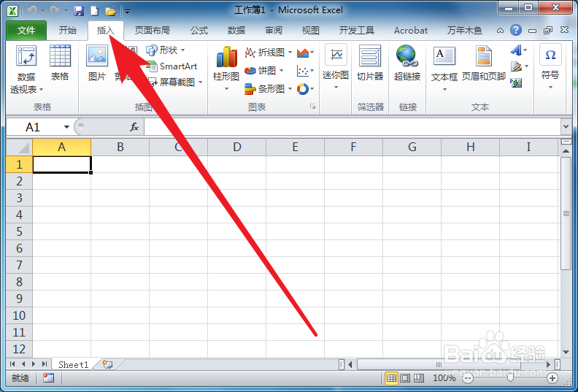
Task: Insert a Column chart (柱形图)
Action: tap(226, 69)
